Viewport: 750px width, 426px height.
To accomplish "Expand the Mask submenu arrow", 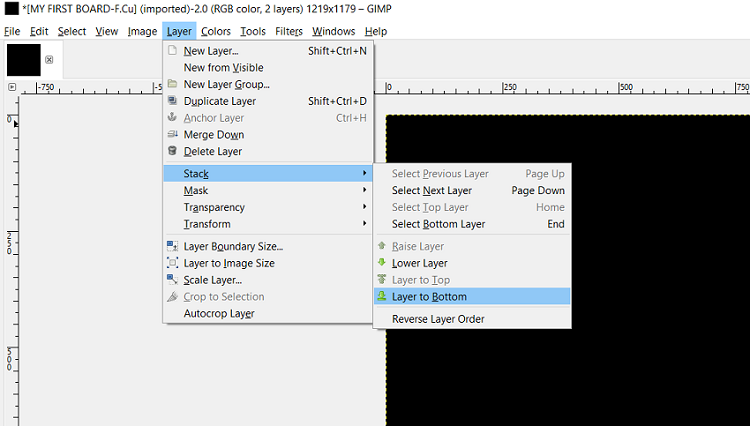I will tap(364, 190).
